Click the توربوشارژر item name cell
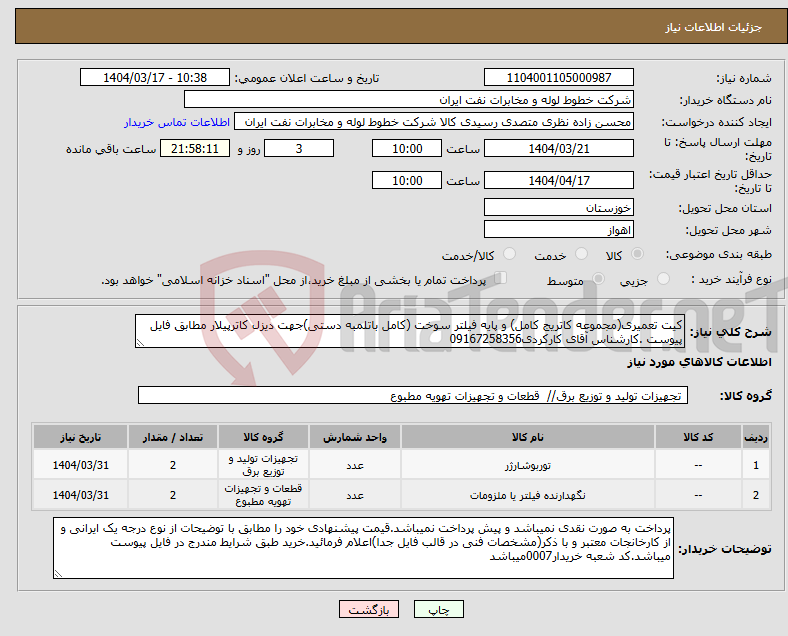Image resolution: width=788 pixels, height=636 pixels. (x=528, y=465)
